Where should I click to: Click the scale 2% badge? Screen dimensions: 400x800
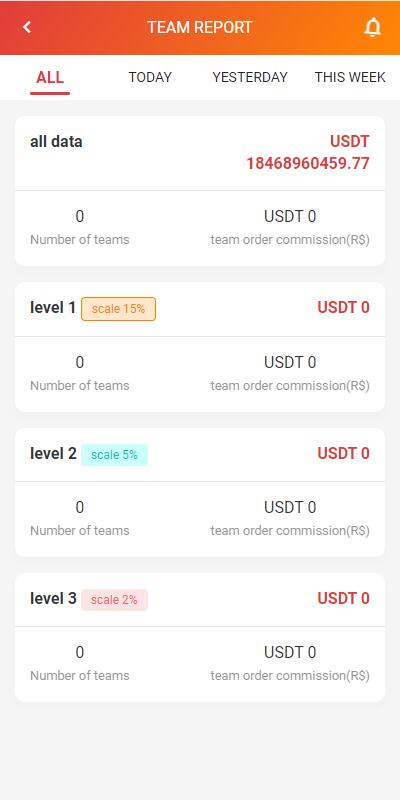(x=114, y=599)
